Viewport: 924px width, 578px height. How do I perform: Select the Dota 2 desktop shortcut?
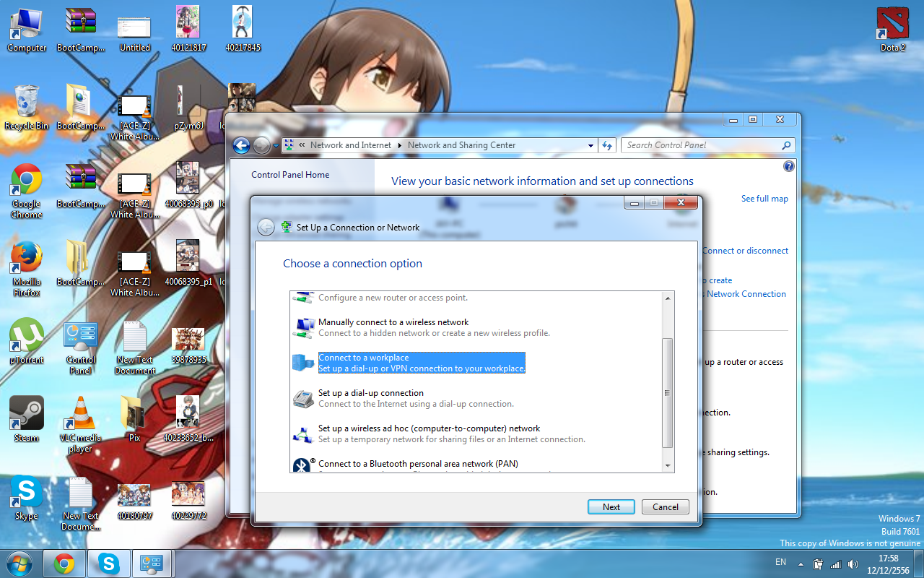coord(892,30)
